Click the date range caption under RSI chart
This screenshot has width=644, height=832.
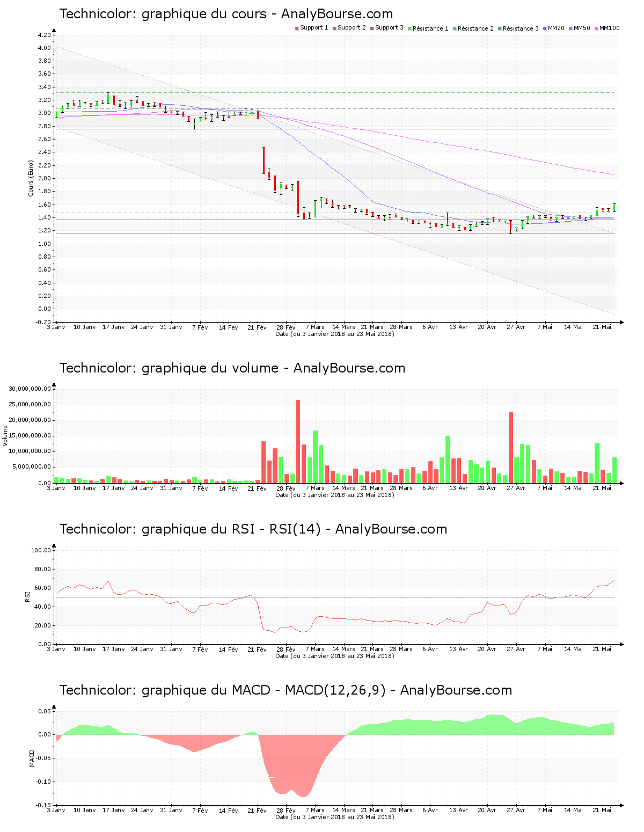[334, 656]
